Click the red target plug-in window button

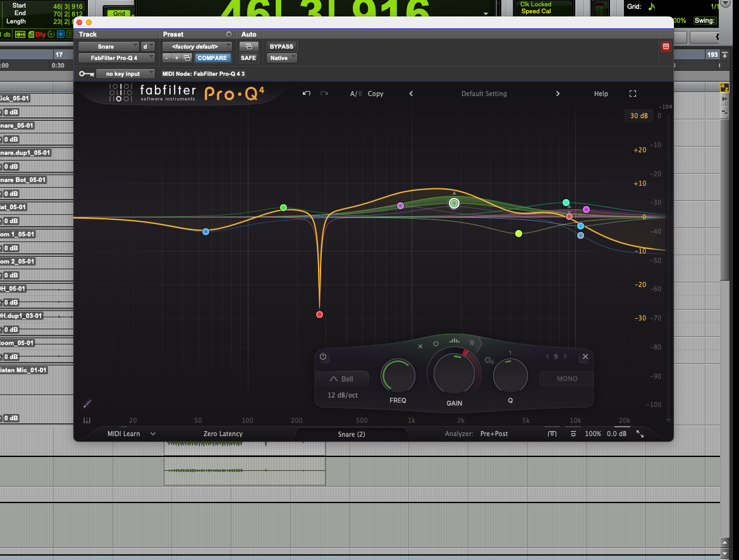pyautogui.click(x=666, y=46)
